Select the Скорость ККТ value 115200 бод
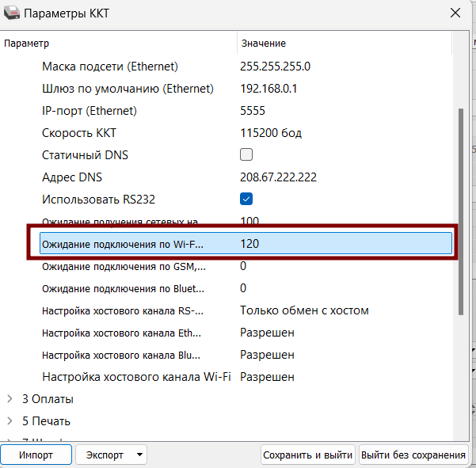 tap(270, 133)
